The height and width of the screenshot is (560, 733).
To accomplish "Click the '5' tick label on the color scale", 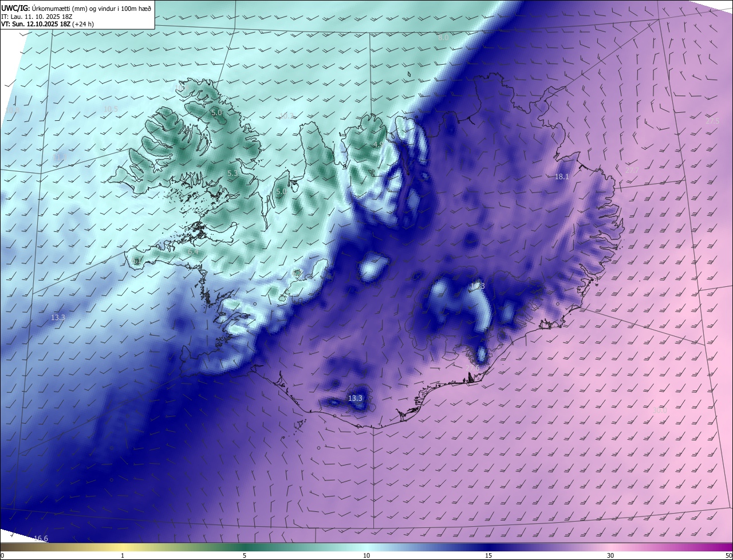I will point(245,556).
